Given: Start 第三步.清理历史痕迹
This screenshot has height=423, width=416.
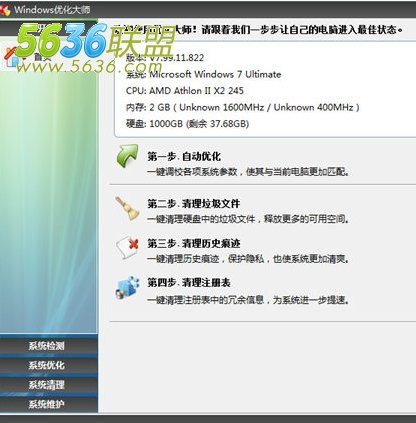Looking at the screenshot, I should (194, 243).
